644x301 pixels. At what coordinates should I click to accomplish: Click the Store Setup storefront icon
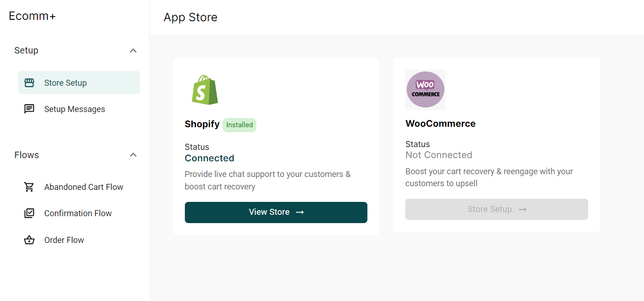pyautogui.click(x=30, y=83)
